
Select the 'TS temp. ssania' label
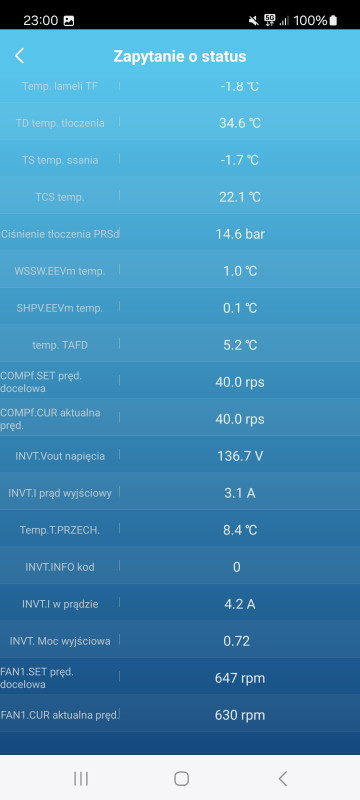pos(60,160)
